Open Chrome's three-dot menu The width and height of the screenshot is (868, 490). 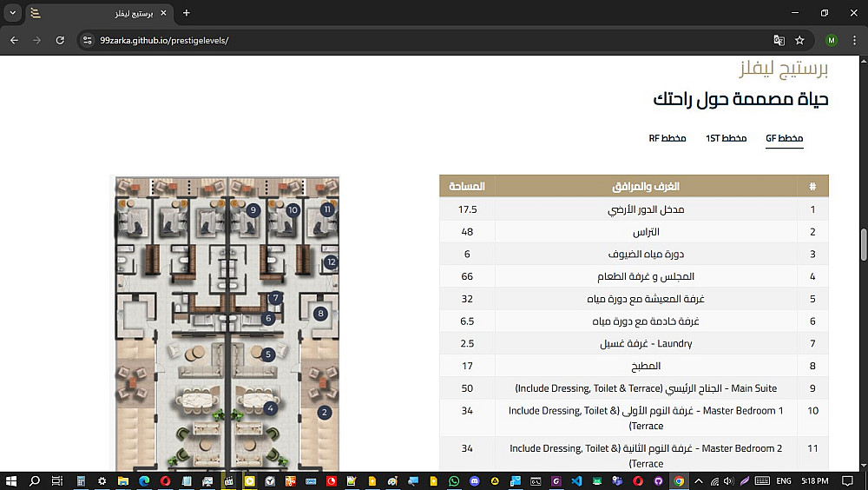click(x=854, y=40)
